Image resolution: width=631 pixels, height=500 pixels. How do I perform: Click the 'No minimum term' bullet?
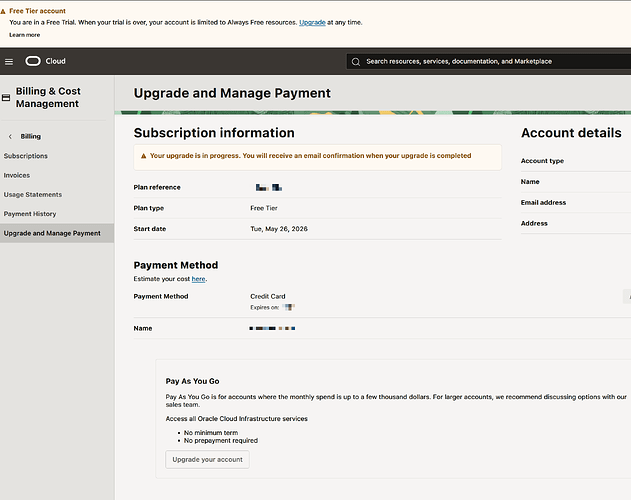(211, 433)
